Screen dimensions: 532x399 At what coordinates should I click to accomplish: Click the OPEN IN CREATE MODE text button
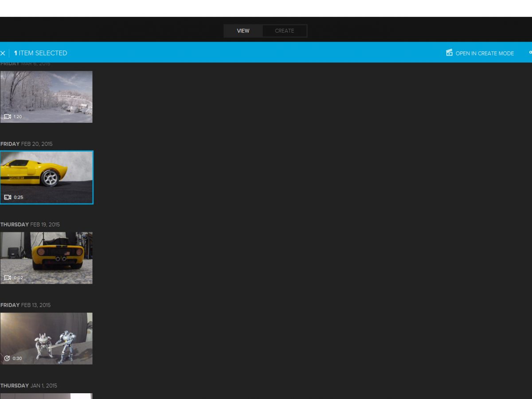(485, 53)
